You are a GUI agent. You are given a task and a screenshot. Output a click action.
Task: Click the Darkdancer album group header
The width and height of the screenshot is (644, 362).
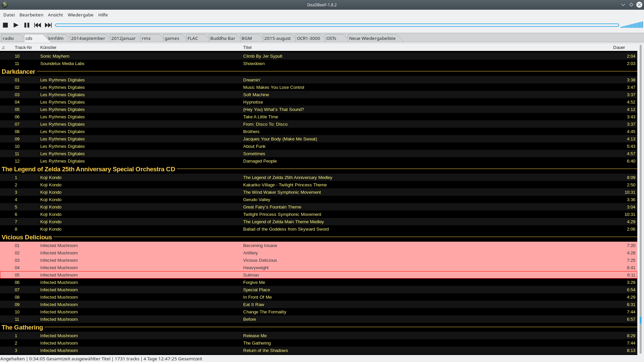click(18, 72)
